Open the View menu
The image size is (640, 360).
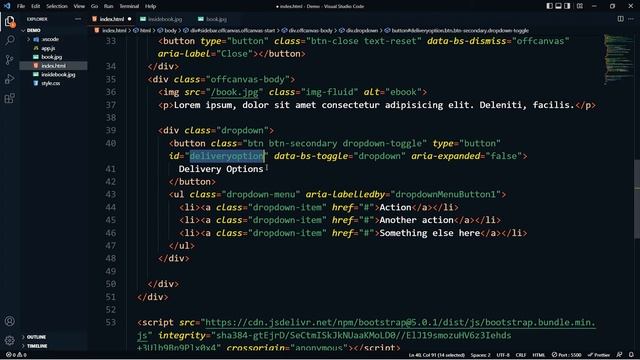79,6
